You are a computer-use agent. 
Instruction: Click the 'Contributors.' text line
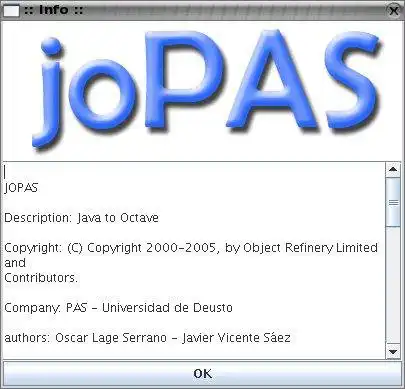click(x=41, y=278)
